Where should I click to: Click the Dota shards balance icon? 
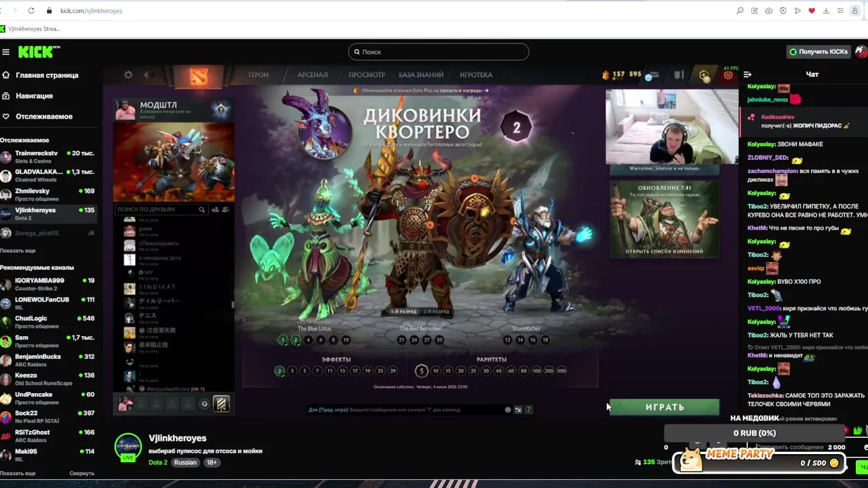coord(606,75)
